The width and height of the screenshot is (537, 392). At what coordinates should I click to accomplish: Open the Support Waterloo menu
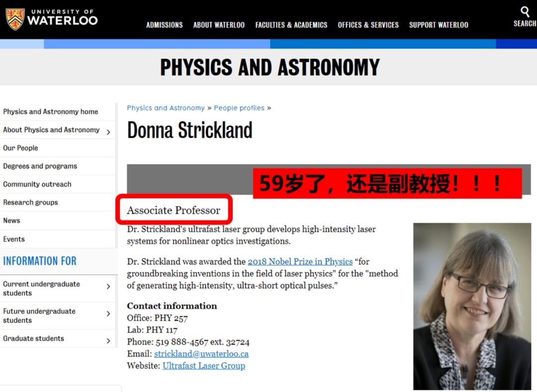[x=439, y=25]
